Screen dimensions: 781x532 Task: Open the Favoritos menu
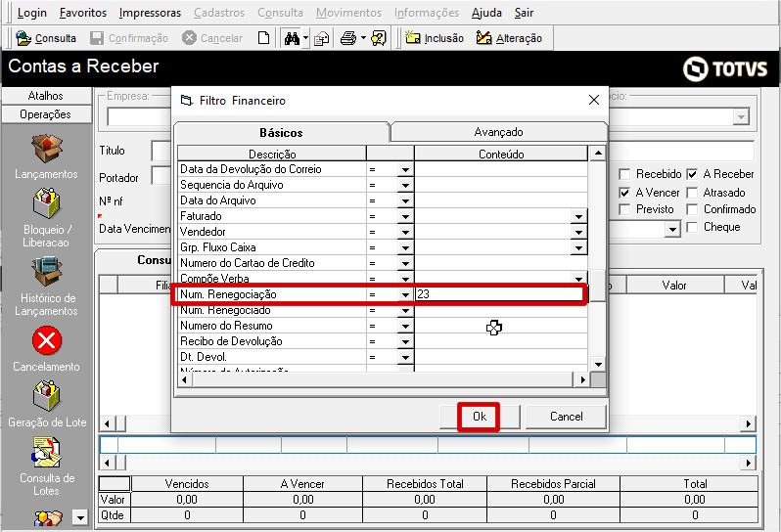pos(83,13)
